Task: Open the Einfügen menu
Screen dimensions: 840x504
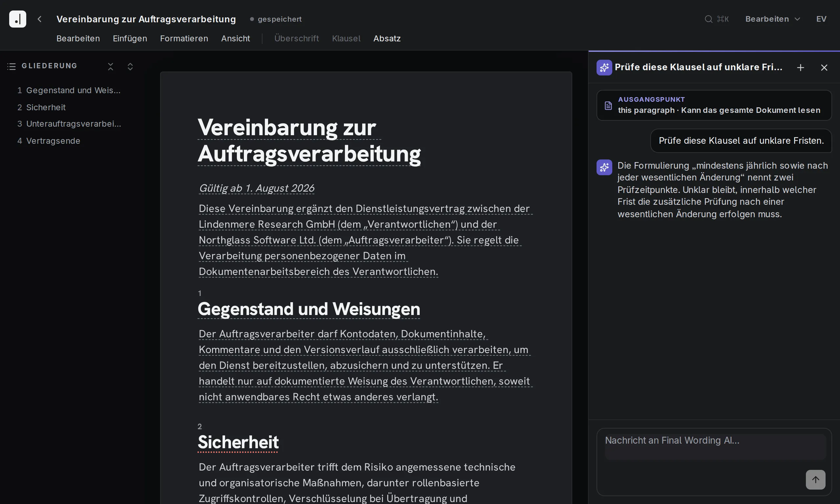Action: click(130, 38)
